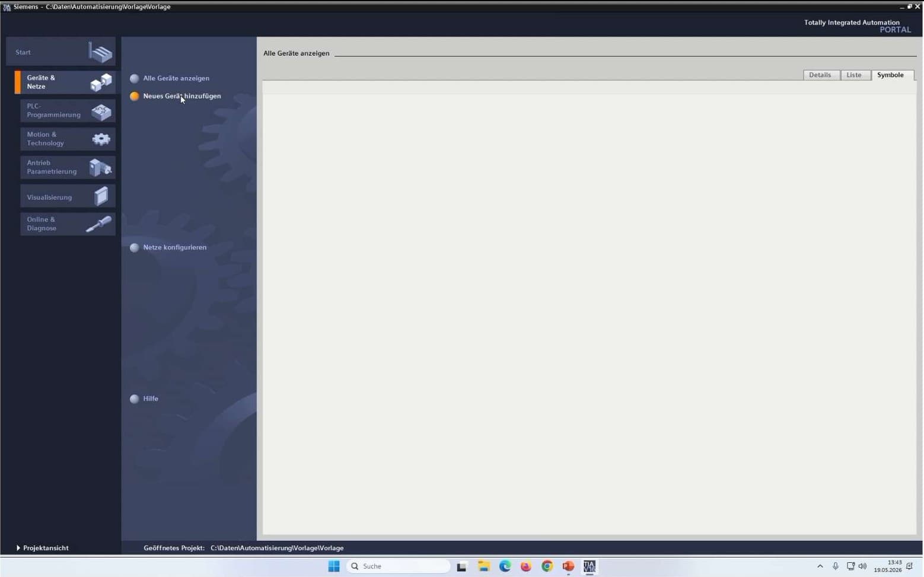Open the Chrome browser taskbar icon
Viewport: 924px width, 577px height.
point(547,566)
